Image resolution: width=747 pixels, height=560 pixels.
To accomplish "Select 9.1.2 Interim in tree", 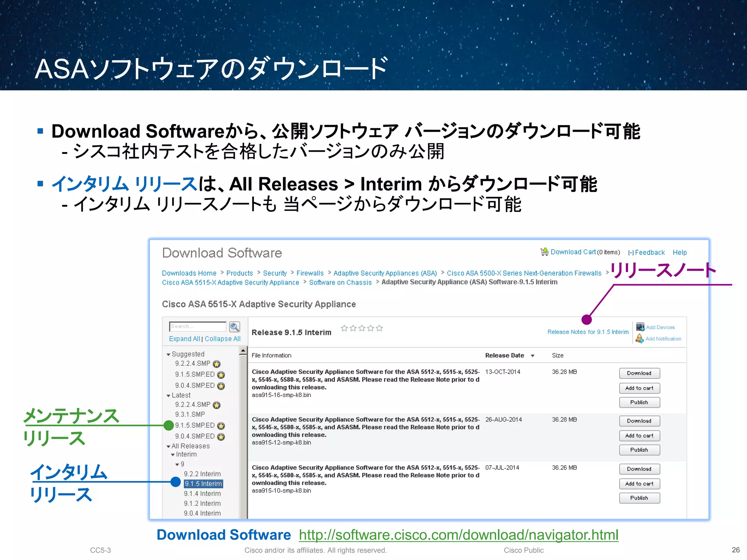I will (202, 503).
